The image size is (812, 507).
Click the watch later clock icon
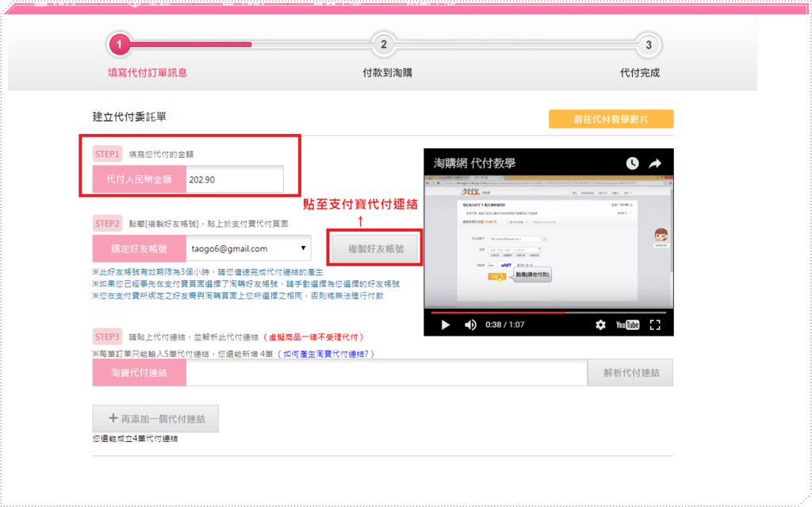(632, 163)
